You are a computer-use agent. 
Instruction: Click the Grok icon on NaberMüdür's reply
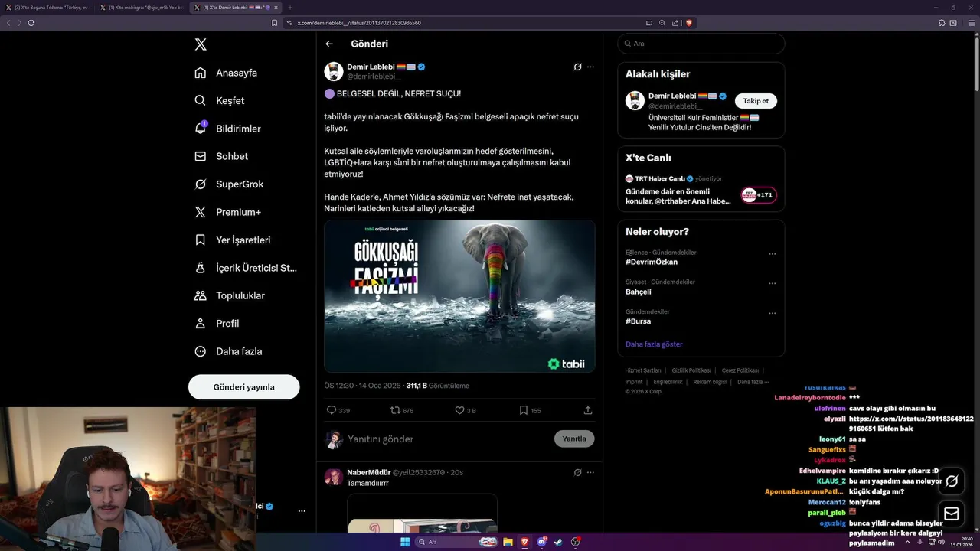click(577, 472)
